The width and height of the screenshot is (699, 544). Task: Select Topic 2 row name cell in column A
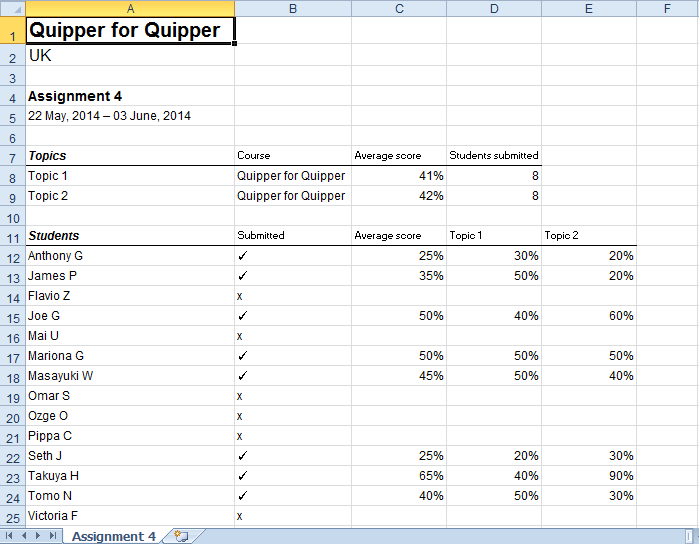click(130, 196)
